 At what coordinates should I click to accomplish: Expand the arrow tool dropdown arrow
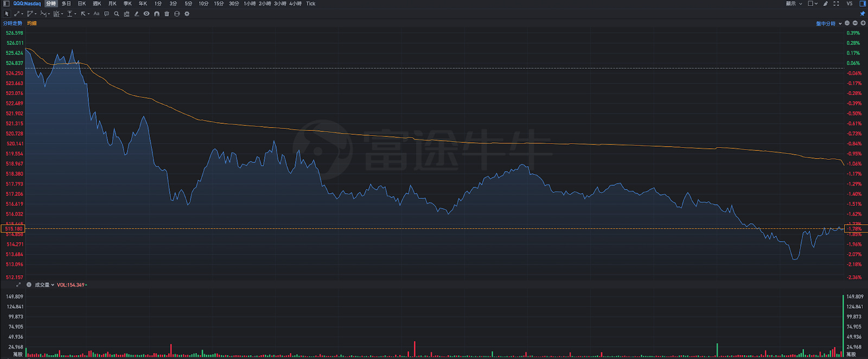point(88,14)
